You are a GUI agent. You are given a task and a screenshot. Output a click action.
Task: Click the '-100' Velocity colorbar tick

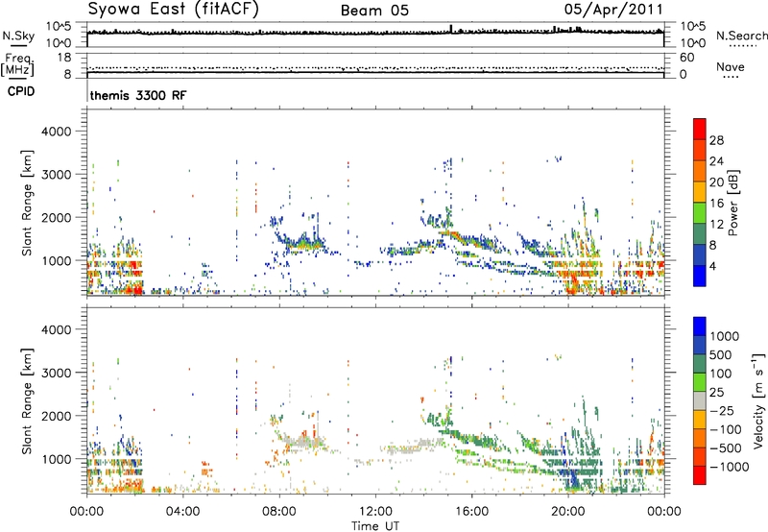[726, 429]
